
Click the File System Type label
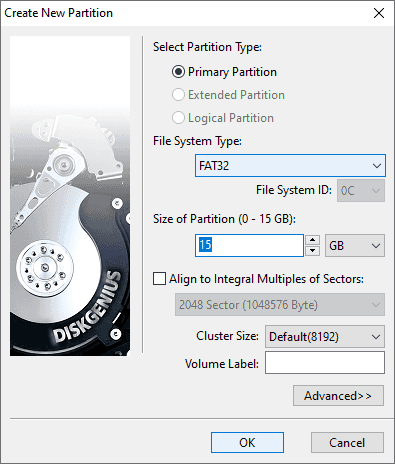pyautogui.click(x=197, y=141)
